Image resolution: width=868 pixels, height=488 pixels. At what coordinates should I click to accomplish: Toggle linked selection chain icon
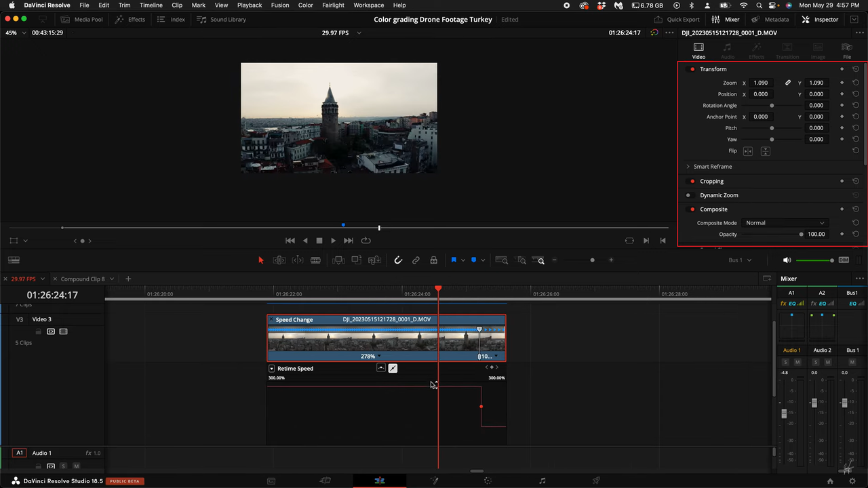(x=416, y=260)
